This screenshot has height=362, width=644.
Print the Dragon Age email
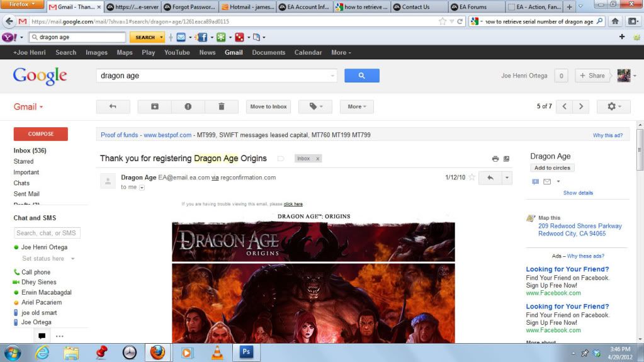(495, 159)
